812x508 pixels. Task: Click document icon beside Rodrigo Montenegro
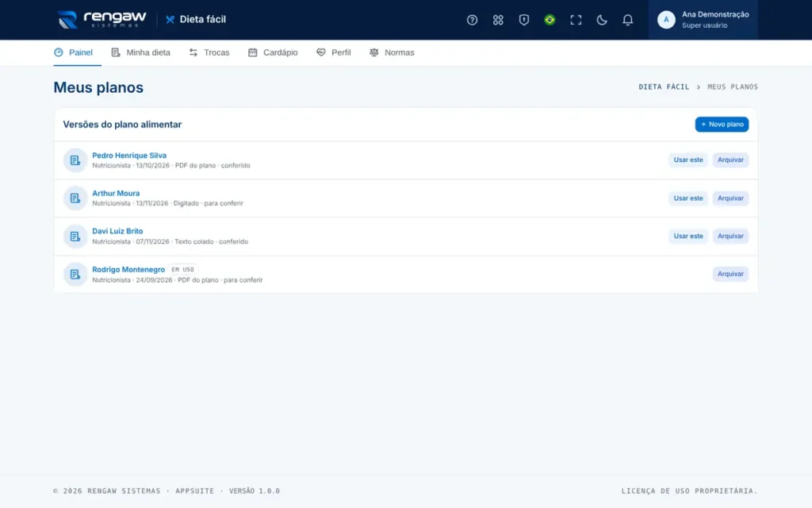click(75, 274)
